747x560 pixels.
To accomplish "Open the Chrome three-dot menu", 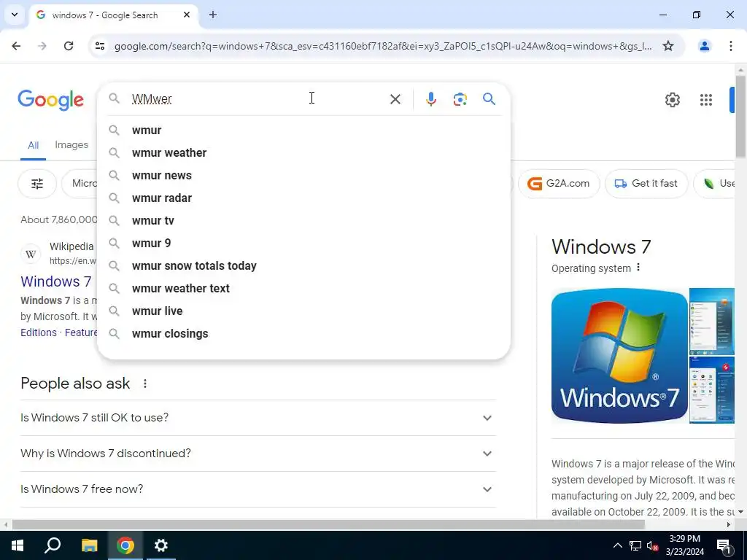I will pyautogui.click(x=730, y=46).
